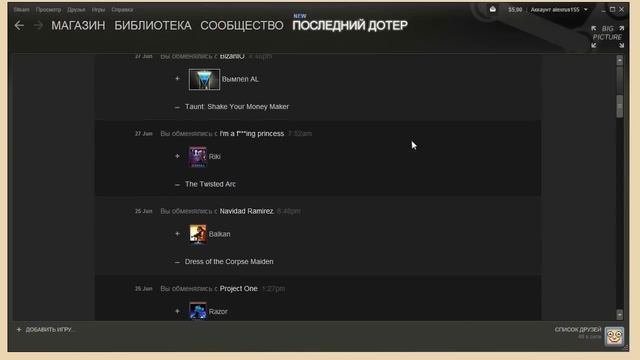Screen dimensions: 640x360
Task: Open the friends list smiley avatar
Action: click(x=614, y=336)
